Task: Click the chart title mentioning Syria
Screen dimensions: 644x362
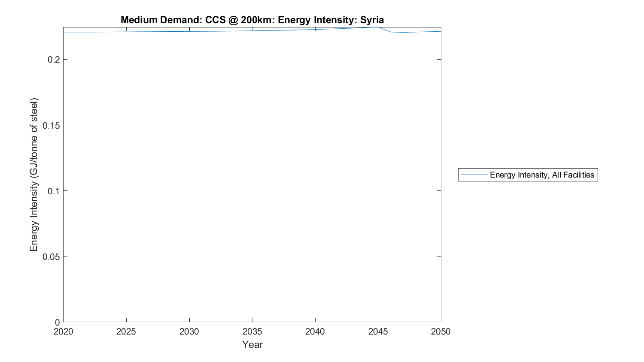Action: (252, 20)
